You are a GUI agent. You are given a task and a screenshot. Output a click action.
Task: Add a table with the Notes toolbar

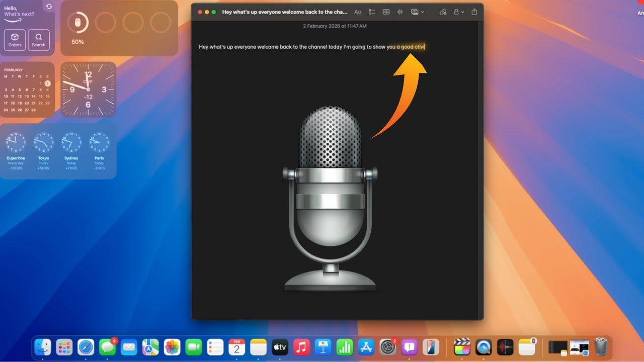[x=386, y=12]
